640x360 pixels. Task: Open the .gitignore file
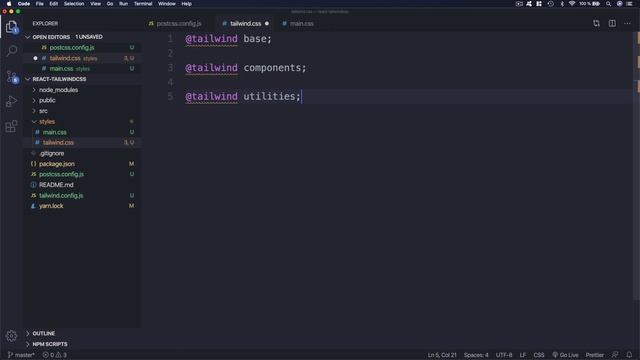pyautogui.click(x=83, y=153)
